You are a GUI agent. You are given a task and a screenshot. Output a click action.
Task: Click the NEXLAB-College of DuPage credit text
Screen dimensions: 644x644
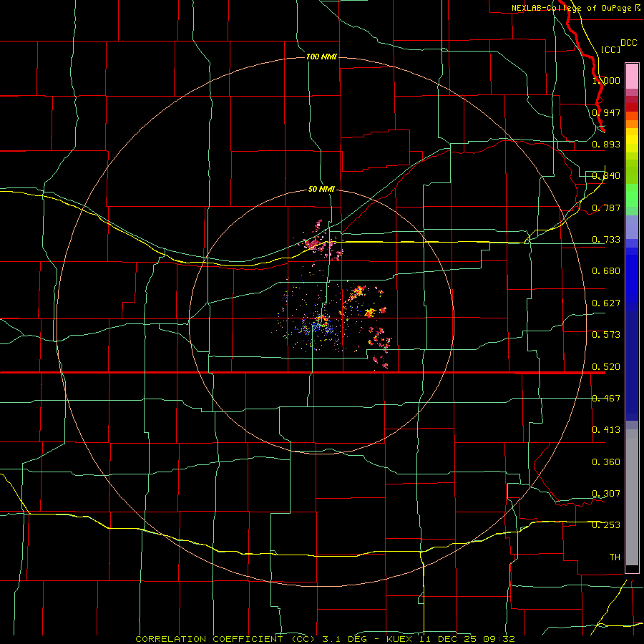click(576, 8)
